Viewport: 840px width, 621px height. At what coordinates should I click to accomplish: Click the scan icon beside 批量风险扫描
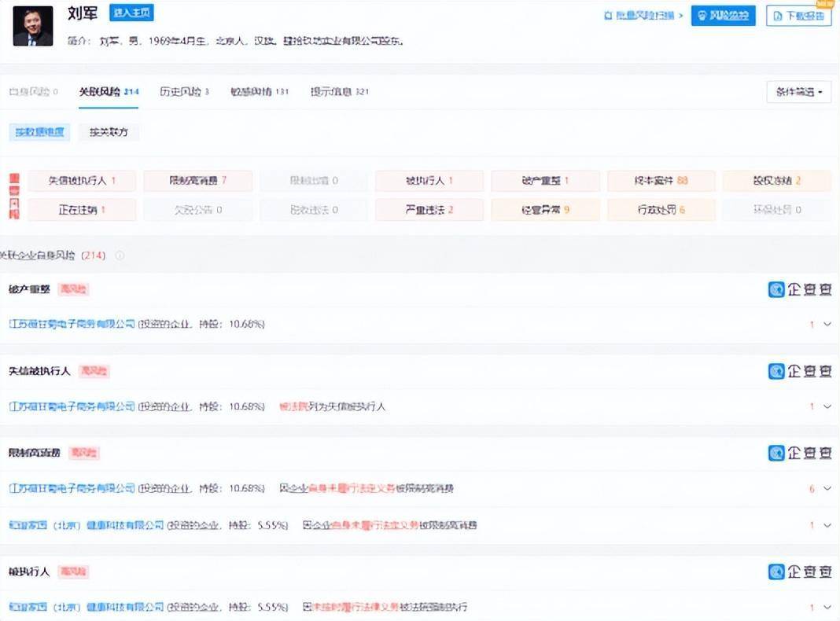(x=608, y=16)
